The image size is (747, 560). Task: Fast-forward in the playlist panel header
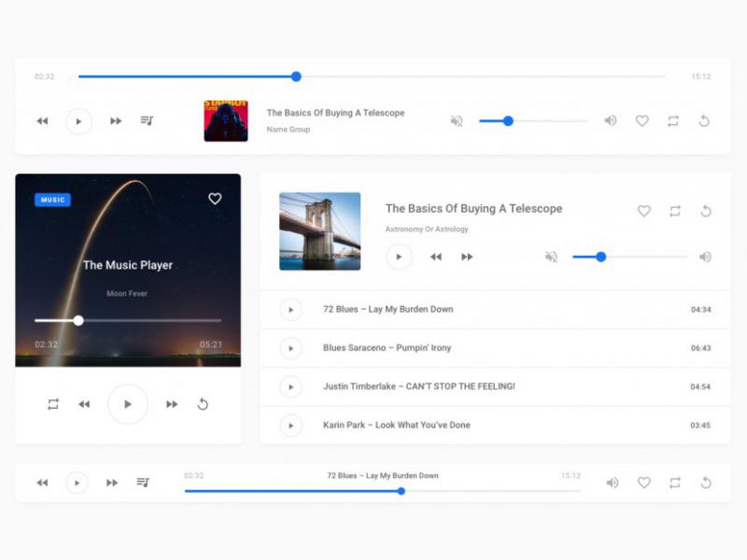[468, 257]
